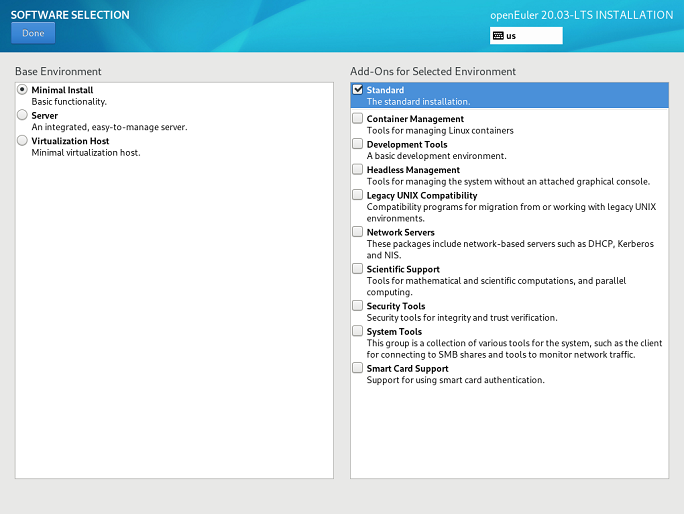
Task: Select Minimal Install radio button
Action: [23, 90]
